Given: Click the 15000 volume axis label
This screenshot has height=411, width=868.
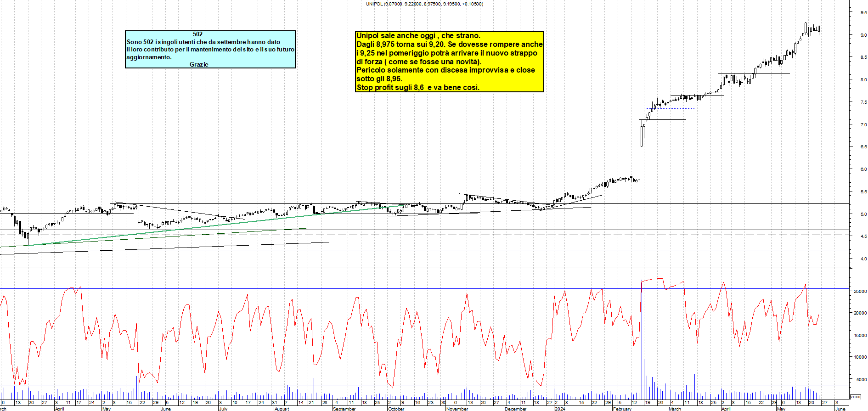Looking at the screenshot, I should [860, 336].
